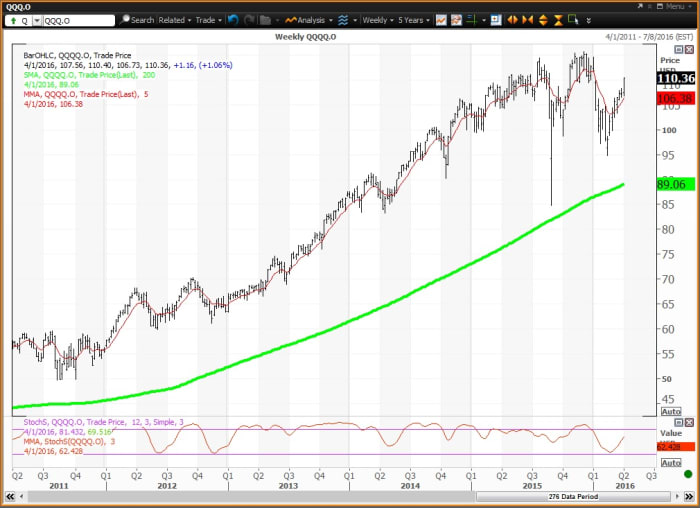Click the magnifier Search icon
Viewport: 700px width, 508px height.
[125, 20]
